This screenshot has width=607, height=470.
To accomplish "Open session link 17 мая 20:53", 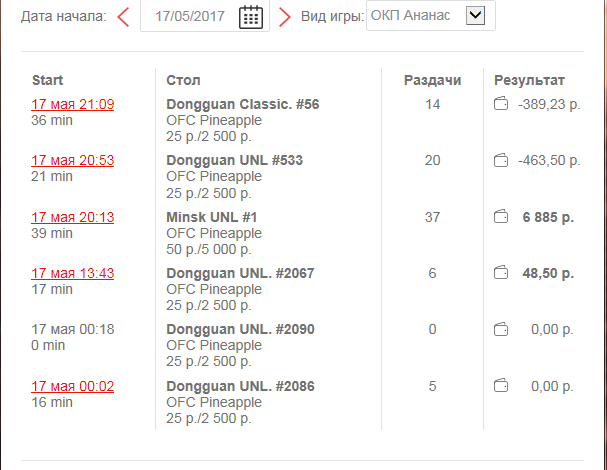I will click(x=73, y=160).
